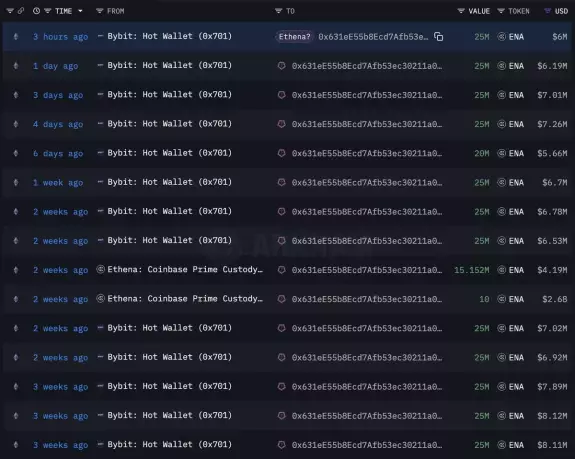Click the Ethena? label tag

coord(294,37)
